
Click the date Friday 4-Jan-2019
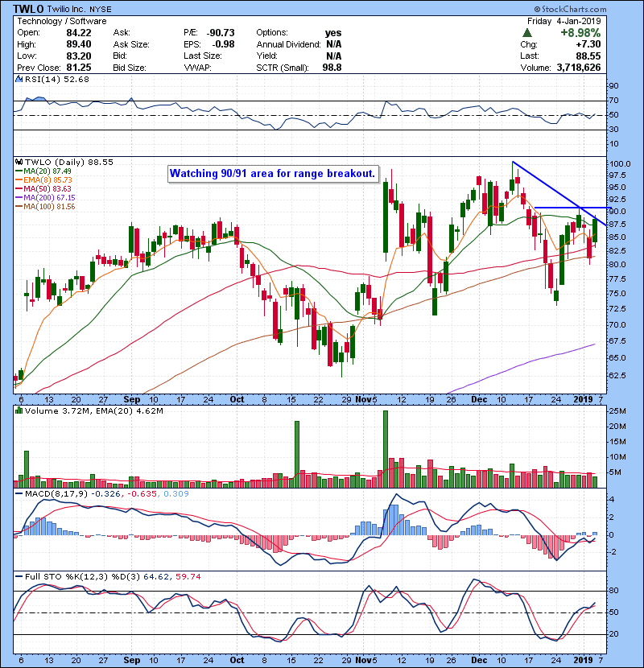563,21
